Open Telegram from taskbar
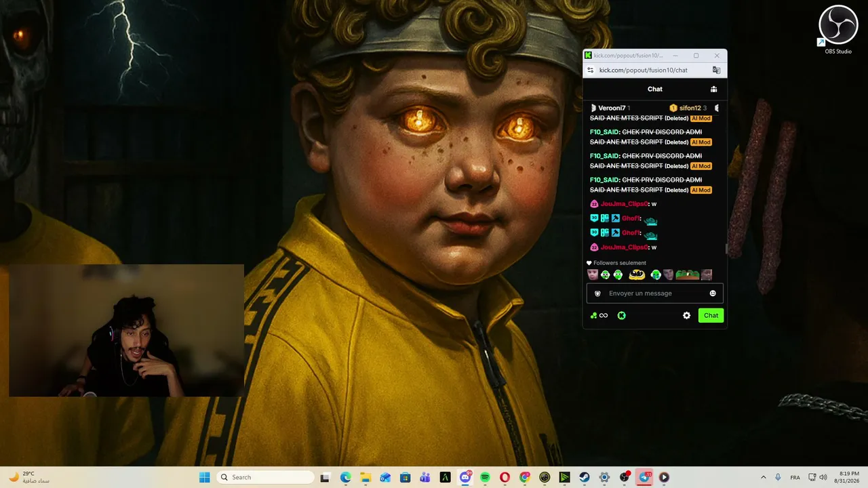This screenshot has width=868, height=488. click(x=644, y=477)
